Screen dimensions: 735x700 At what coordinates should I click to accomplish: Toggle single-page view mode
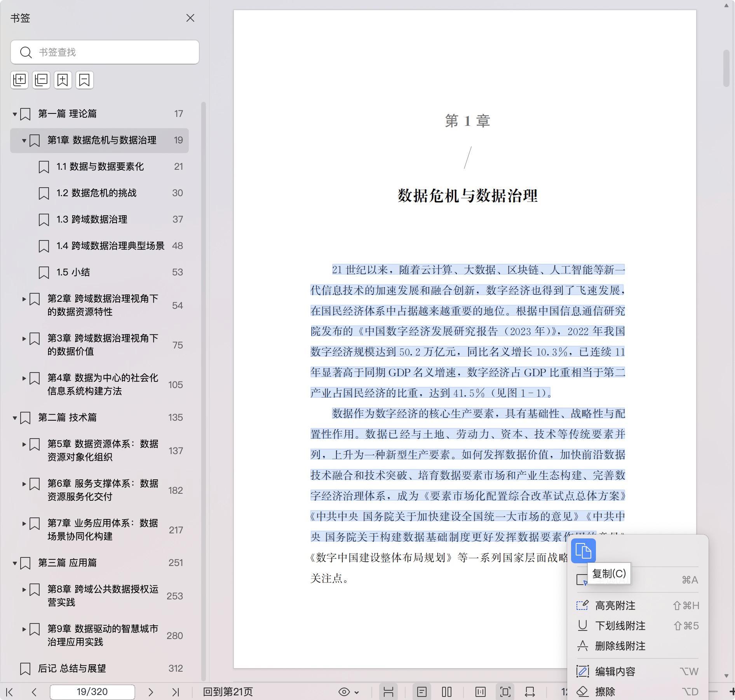[422, 692]
